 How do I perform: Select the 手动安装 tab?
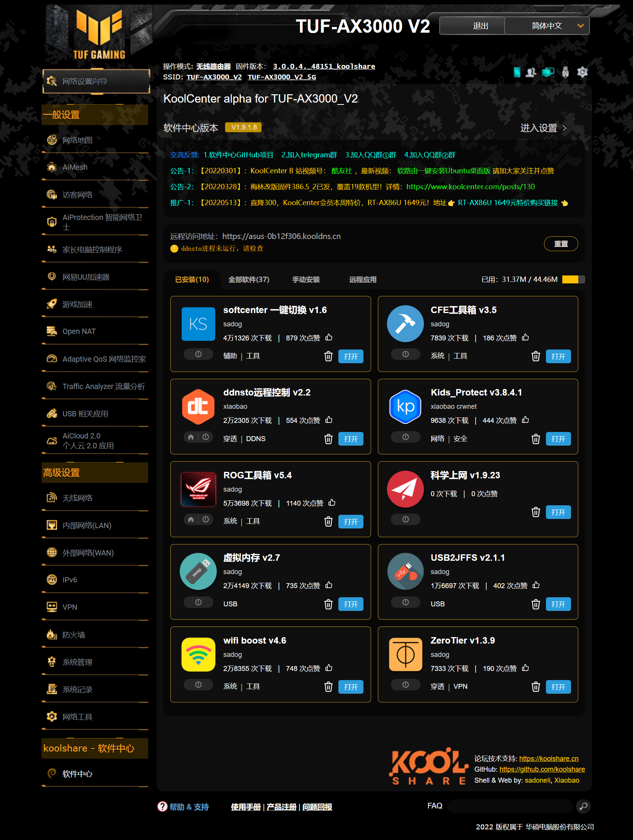click(306, 280)
